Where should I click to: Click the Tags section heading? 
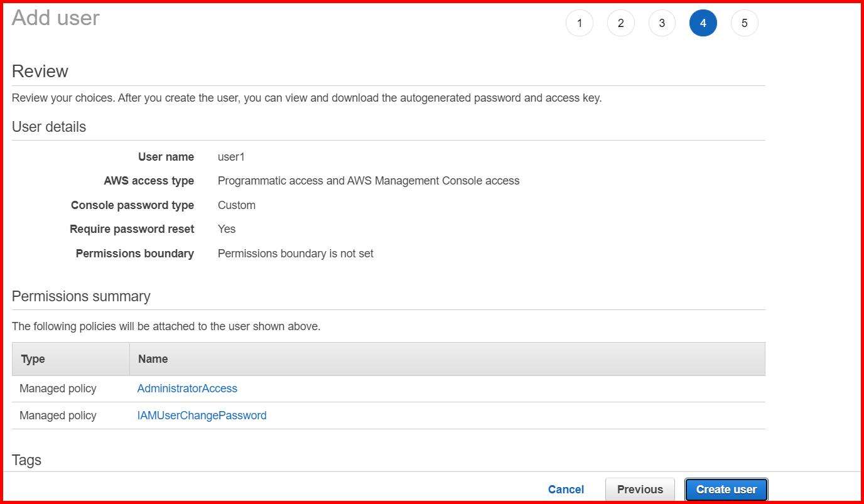[26, 459]
